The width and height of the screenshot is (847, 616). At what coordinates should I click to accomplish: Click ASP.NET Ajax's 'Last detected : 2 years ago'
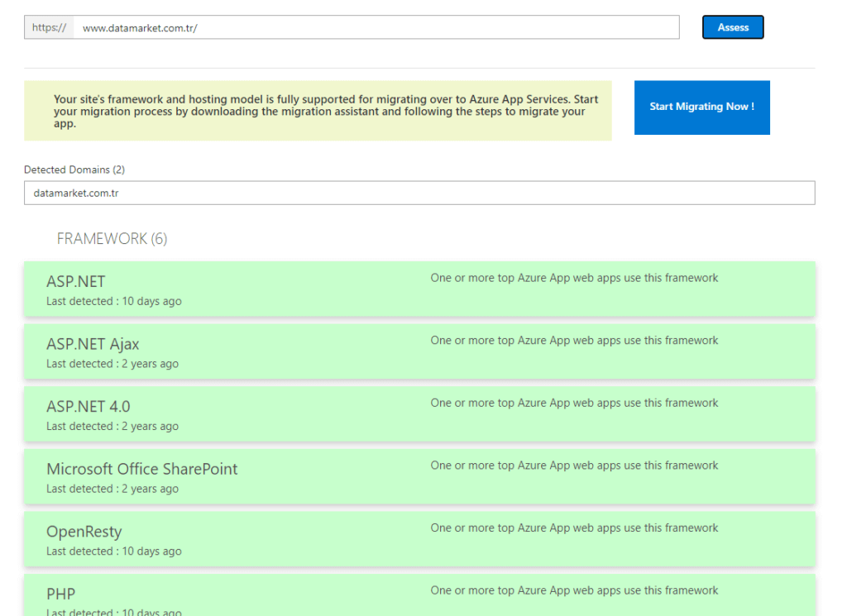click(x=112, y=364)
